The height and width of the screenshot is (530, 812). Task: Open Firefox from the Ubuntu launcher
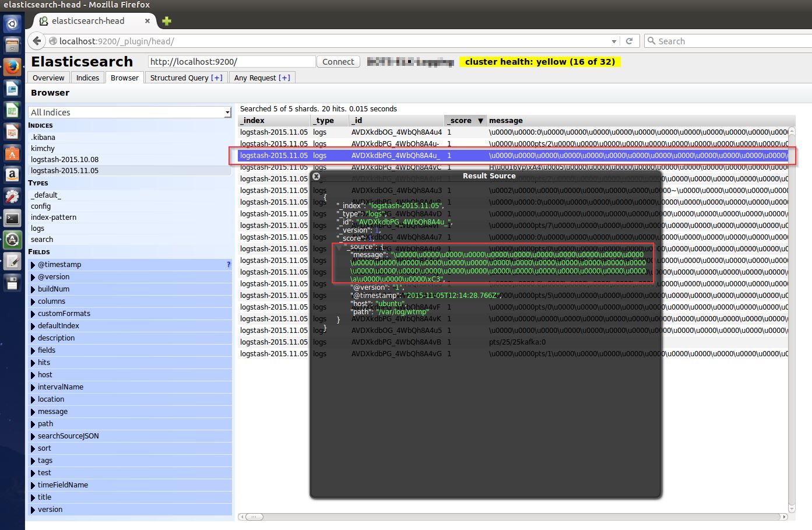coord(12,66)
